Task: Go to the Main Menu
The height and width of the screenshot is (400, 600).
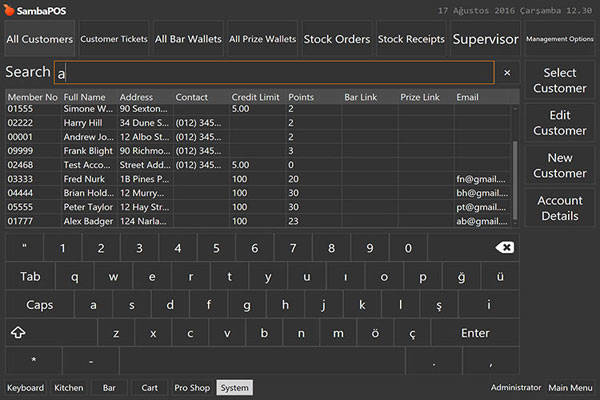Action: pos(570,388)
